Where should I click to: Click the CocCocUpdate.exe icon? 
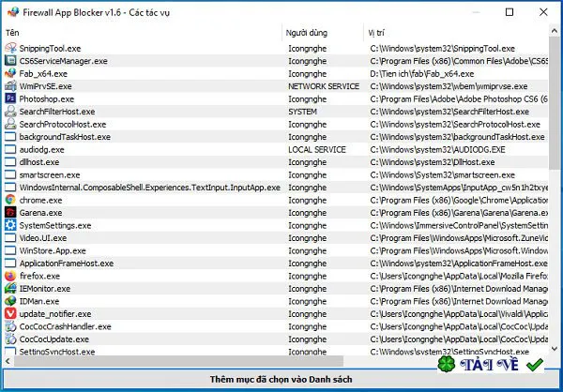pos(10,339)
